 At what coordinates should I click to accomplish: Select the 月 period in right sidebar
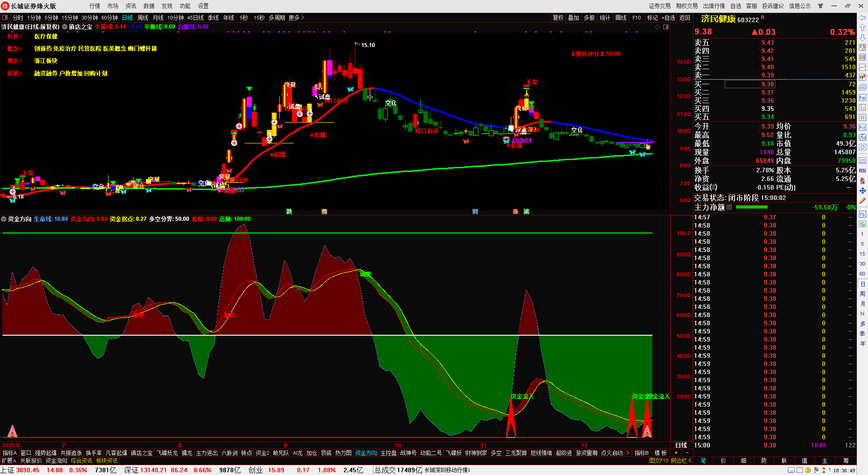coord(863,304)
